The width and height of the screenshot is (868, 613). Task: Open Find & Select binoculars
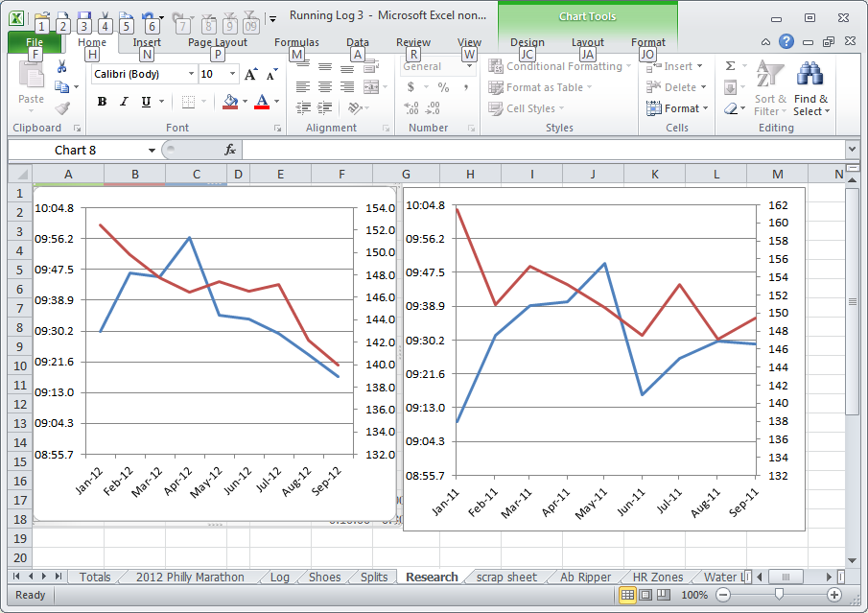point(810,90)
